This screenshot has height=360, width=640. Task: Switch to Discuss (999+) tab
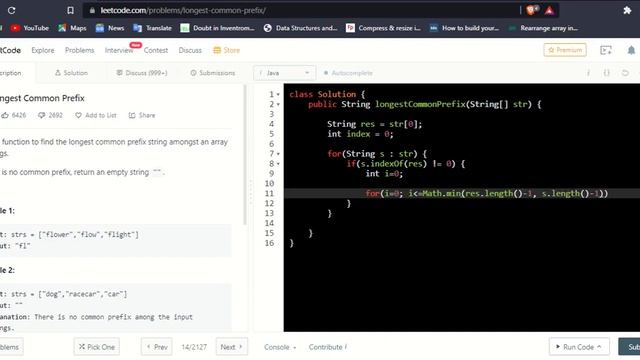(x=142, y=73)
